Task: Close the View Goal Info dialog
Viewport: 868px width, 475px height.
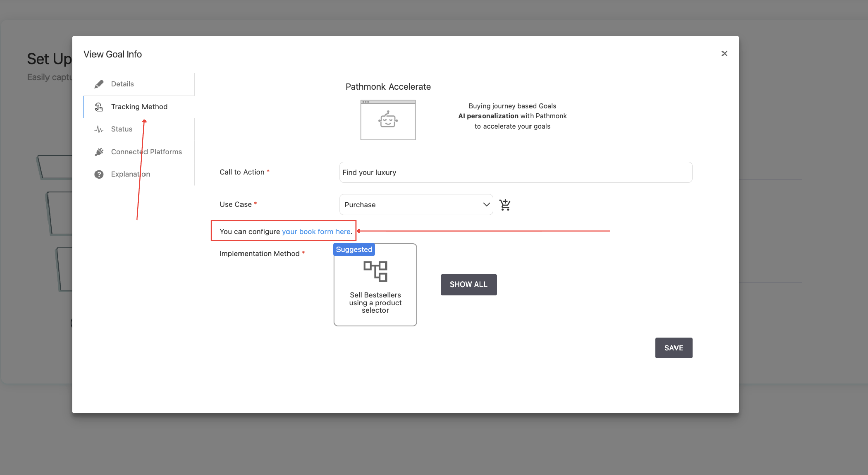Action: 724,54
